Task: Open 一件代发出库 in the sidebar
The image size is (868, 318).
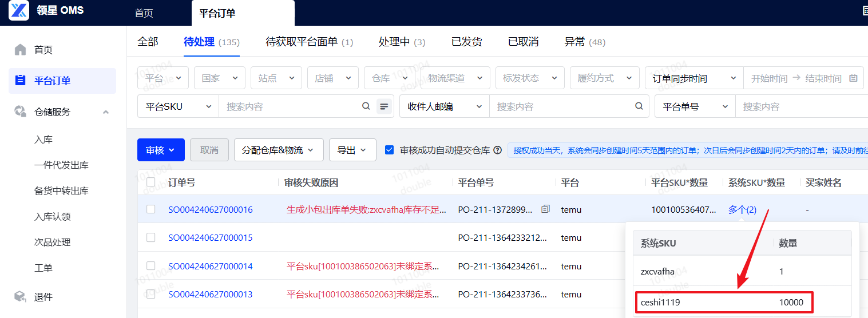Action: pos(61,165)
